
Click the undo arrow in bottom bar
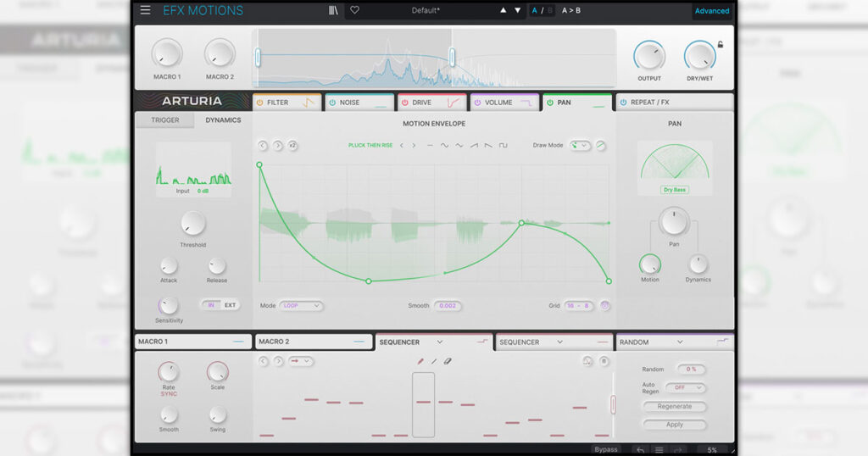[x=641, y=450]
